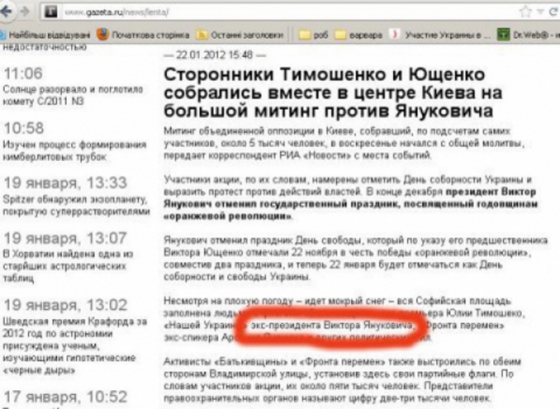Open the address bar history dropdown arrow
Viewport: 560px width, 409px height.
click(540, 12)
